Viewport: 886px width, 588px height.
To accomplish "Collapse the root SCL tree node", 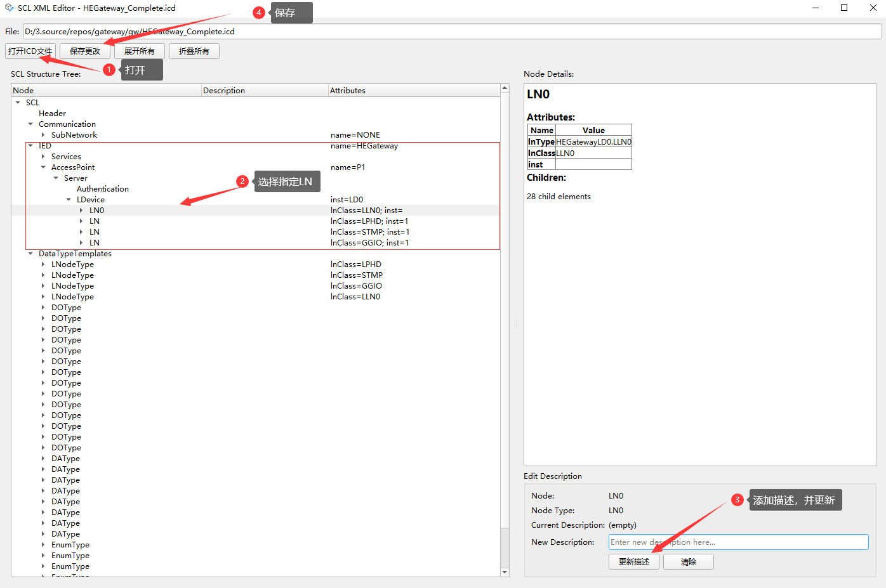I will pos(18,103).
